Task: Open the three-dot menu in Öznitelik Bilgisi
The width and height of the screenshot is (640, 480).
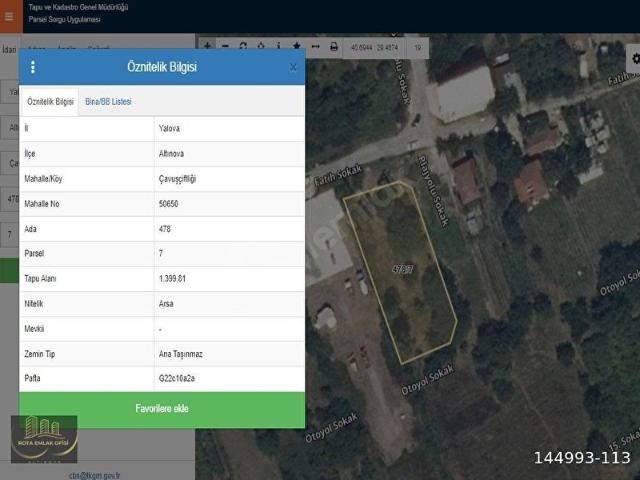Action: click(33, 67)
